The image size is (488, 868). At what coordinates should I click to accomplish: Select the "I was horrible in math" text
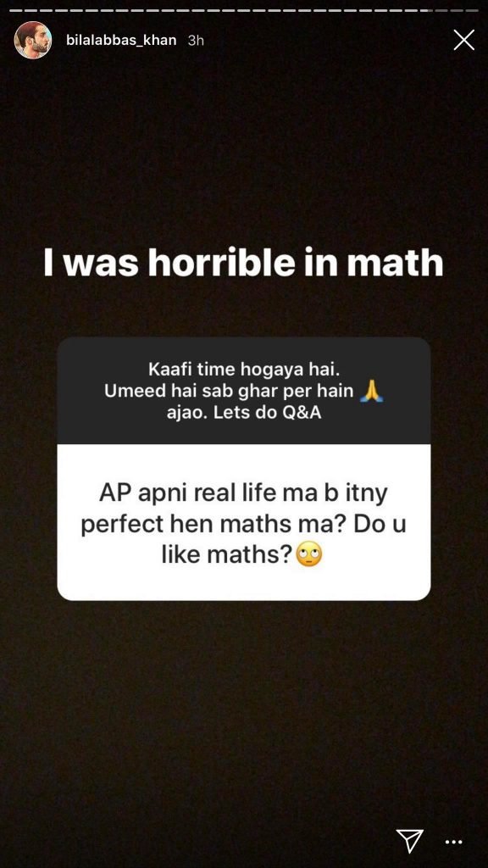[243, 263]
